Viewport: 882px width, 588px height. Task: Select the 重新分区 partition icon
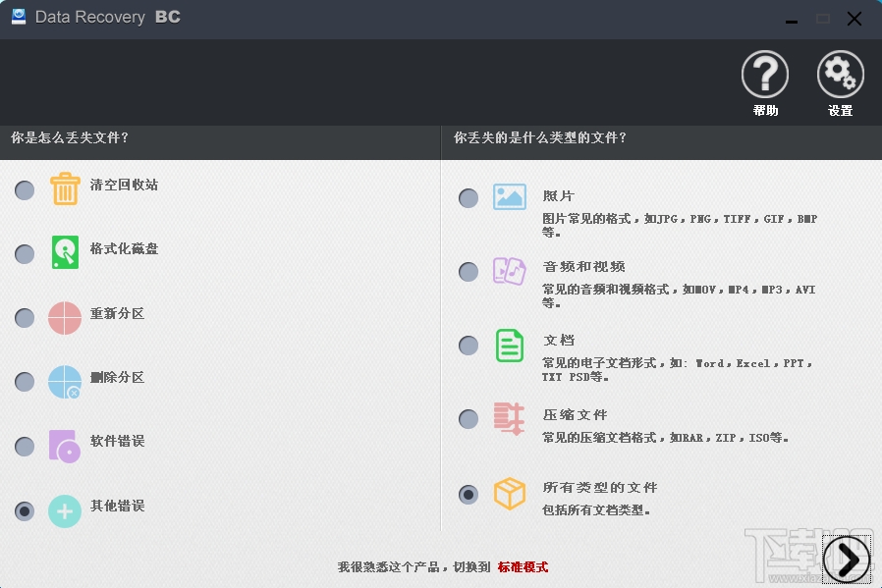(x=65, y=317)
